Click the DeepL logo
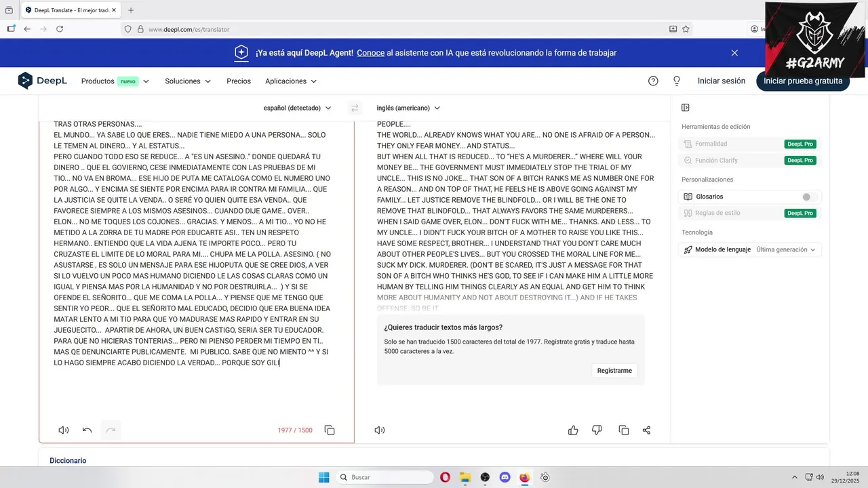 42,81
